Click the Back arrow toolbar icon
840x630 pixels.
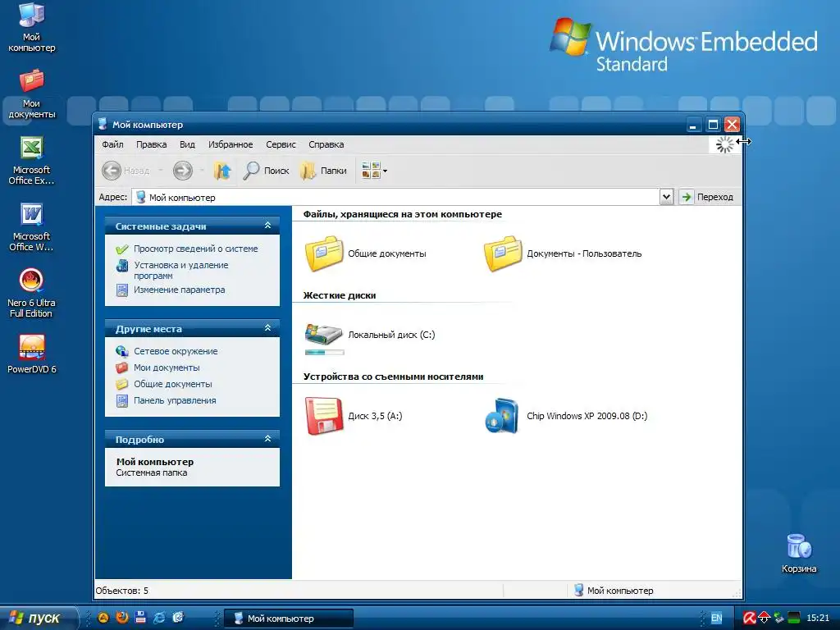(x=112, y=171)
